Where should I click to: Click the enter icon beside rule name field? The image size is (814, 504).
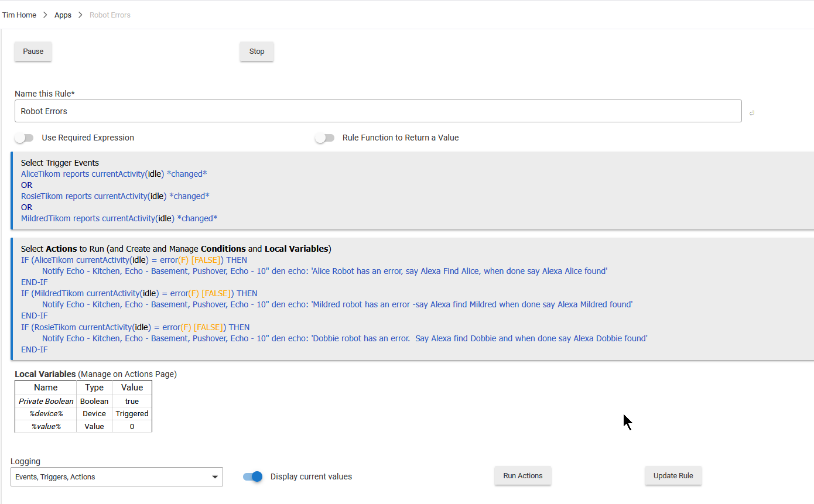coord(751,113)
